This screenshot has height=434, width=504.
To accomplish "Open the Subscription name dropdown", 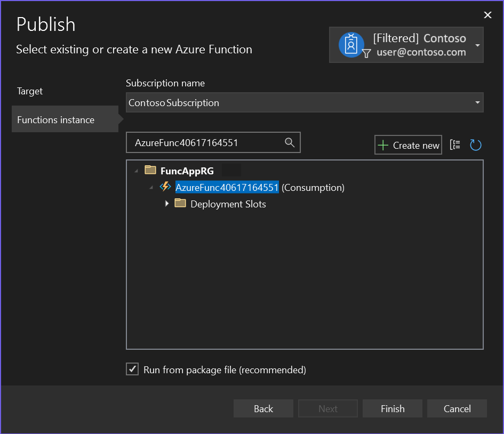I will [x=477, y=103].
